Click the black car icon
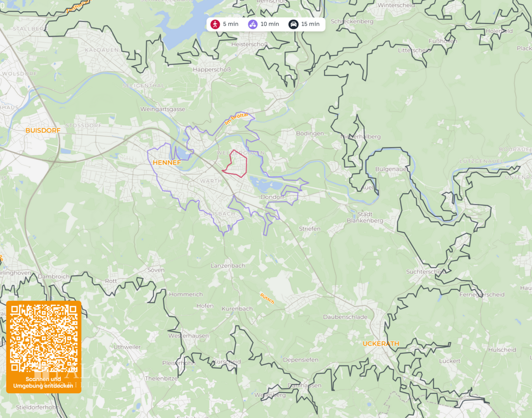Viewport: 532px width, 418px height. 293,24
